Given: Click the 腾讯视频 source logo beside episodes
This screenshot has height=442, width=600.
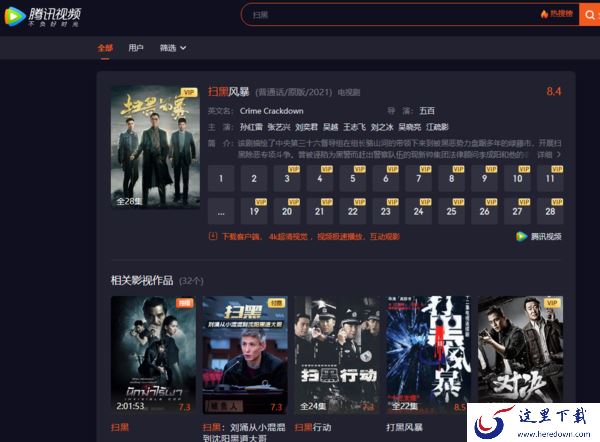Looking at the screenshot, I should [x=539, y=236].
